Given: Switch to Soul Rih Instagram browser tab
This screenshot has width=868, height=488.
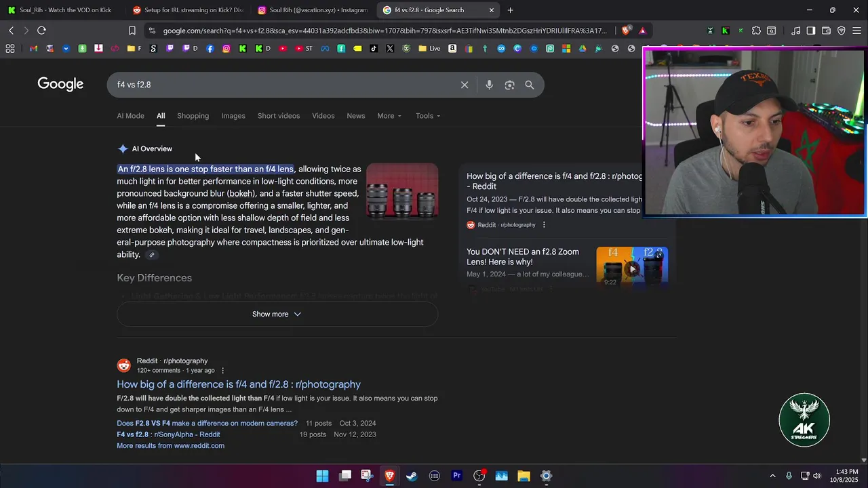Looking at the screenshot, I should pyautogui.click(x=311, y=10).
